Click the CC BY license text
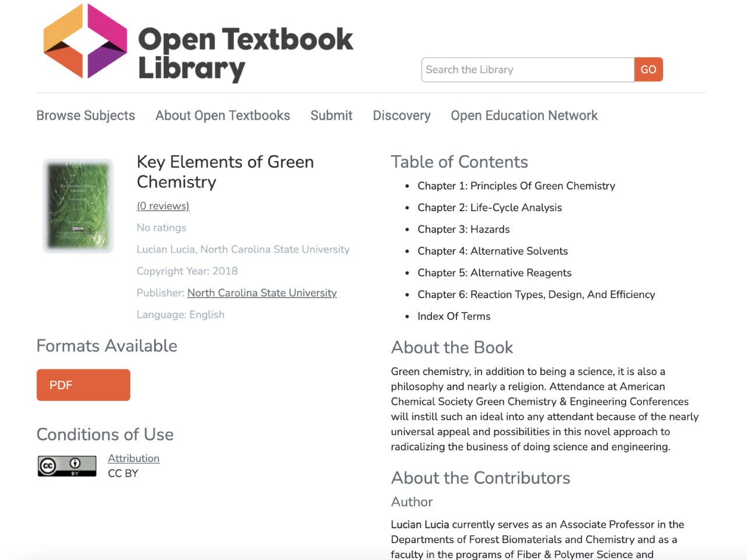Screen dimensions: 747x560 (x=123, y=473)
